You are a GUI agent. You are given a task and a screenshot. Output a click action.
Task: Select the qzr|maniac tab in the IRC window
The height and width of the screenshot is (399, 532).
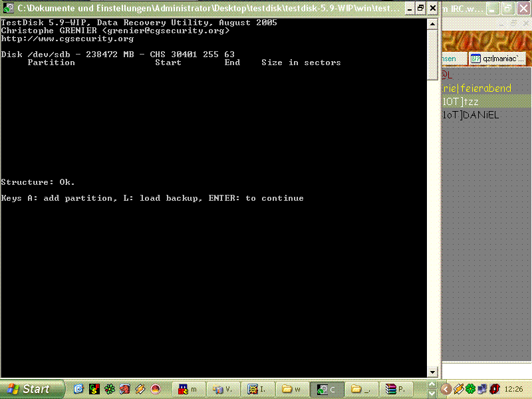tap(497, 59)
